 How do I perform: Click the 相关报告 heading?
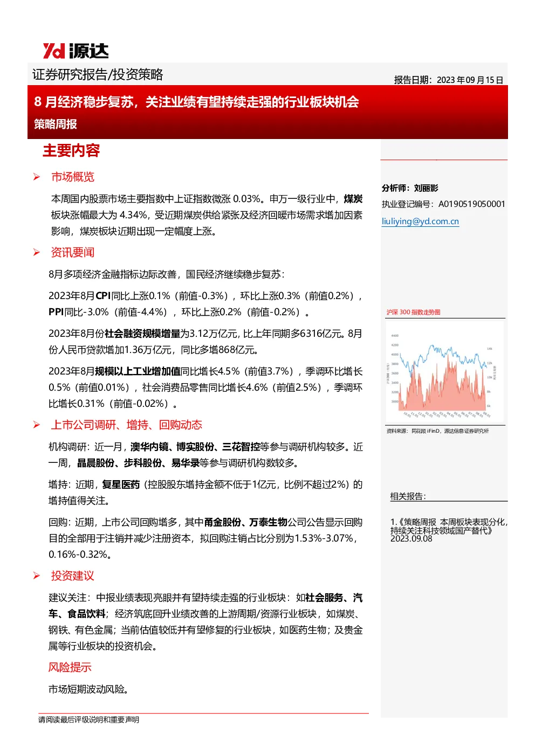408,496
